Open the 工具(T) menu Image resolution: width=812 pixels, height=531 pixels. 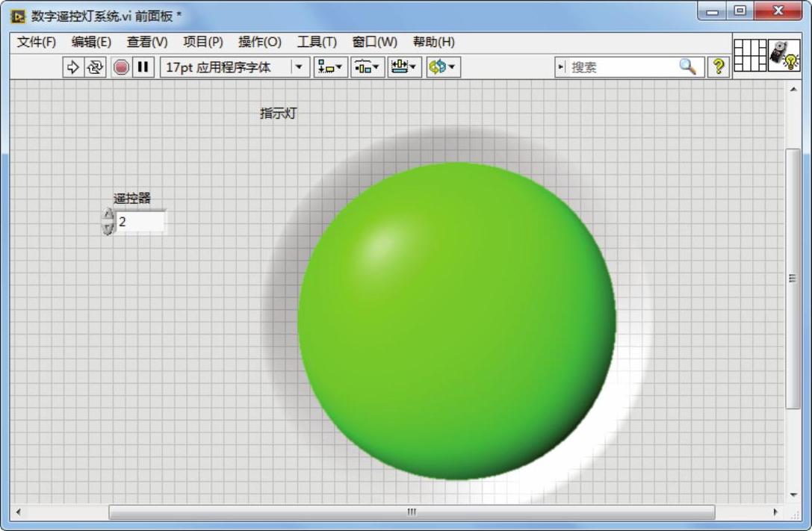tap(317, 42)
